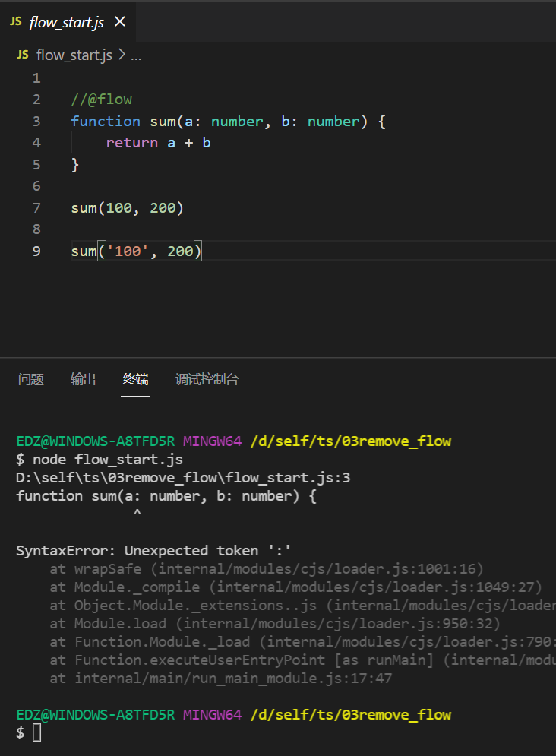This screenshot has width=556, height=756.
Task: Click the Module._compile loader.js:1049:27 line
Action: click(x=295, y=587)
